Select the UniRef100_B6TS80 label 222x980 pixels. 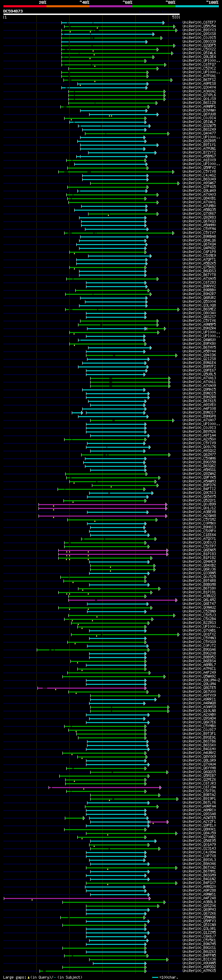[199, 588]
